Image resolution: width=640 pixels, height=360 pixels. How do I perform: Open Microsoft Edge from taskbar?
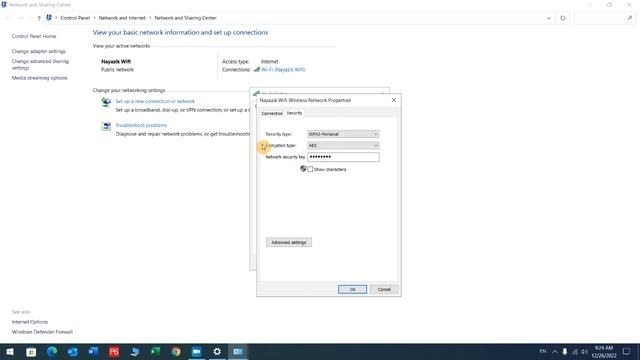(x=52, y=351)
